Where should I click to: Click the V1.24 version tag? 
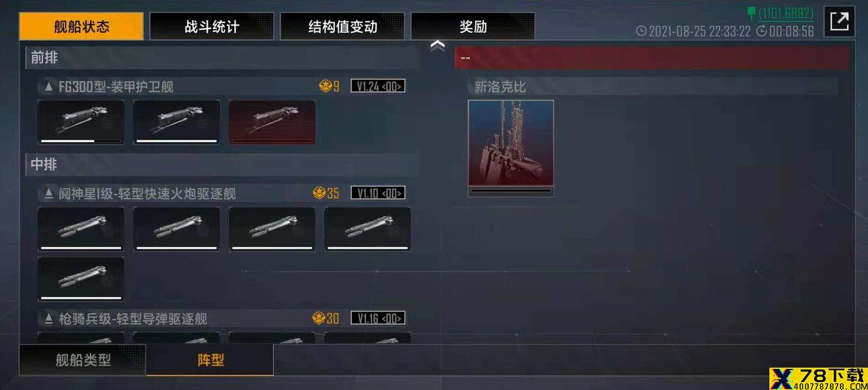[x=377, y=86]
